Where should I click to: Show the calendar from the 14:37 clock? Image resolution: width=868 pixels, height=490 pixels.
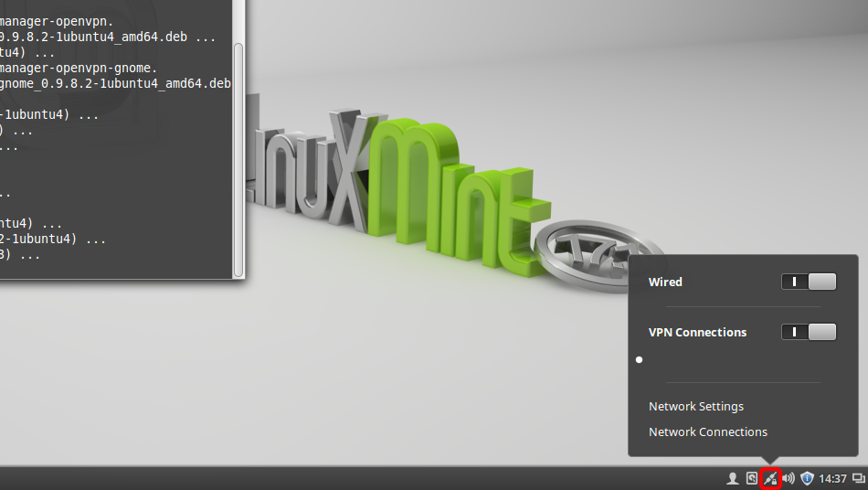[832, 478]
